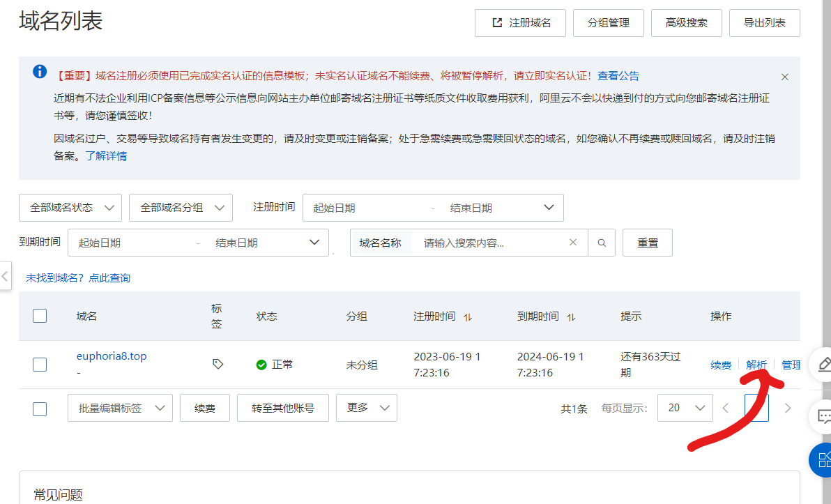The width and height of the screenshot is (831, 504).
Task: Expand the left sidebar collapse handle
Action: (5, 276)
